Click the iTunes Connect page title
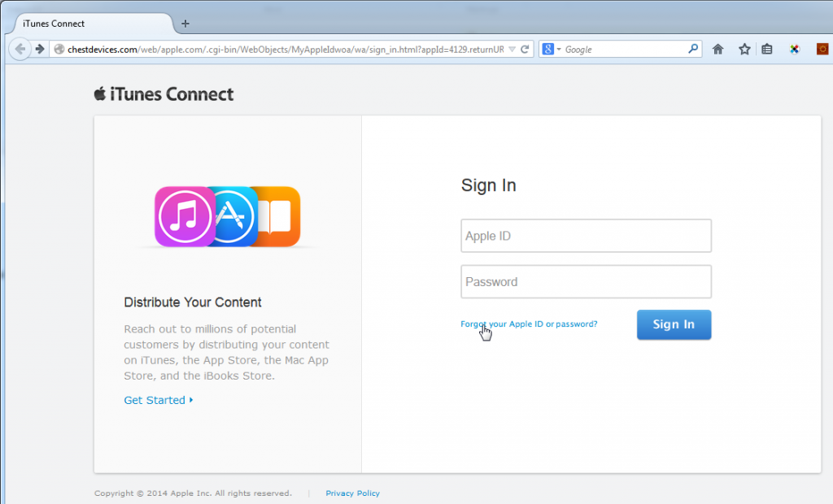The height and width of the screenshot is (504, 833). [x=172, y=94]
